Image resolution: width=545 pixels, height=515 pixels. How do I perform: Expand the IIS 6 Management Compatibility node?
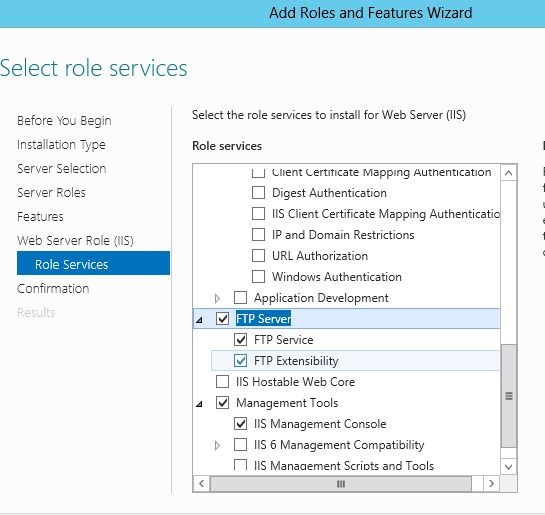coord(217,445)
